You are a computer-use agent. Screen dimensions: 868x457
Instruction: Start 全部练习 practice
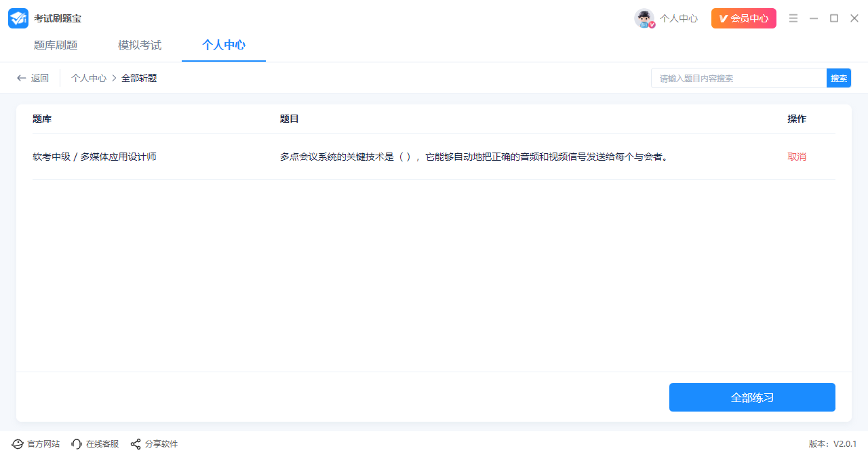pos(752,397)
